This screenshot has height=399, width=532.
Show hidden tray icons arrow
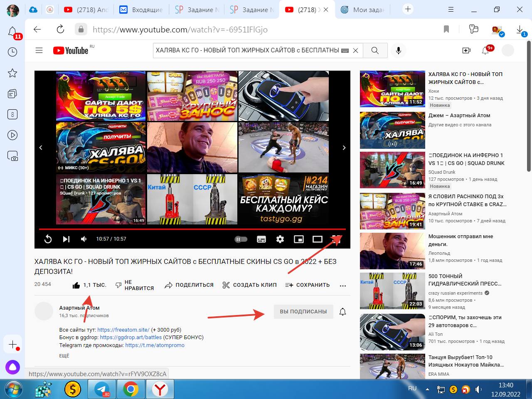tap(427, 389)
